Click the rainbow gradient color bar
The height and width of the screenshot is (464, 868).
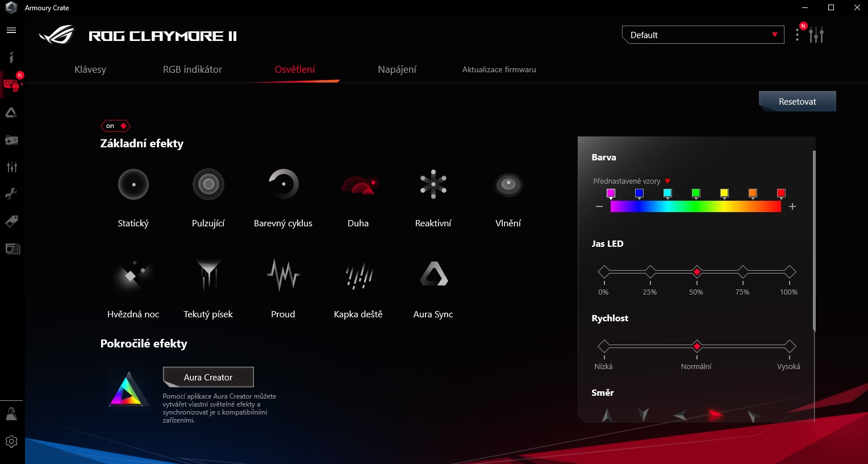(x=696, y=206)
